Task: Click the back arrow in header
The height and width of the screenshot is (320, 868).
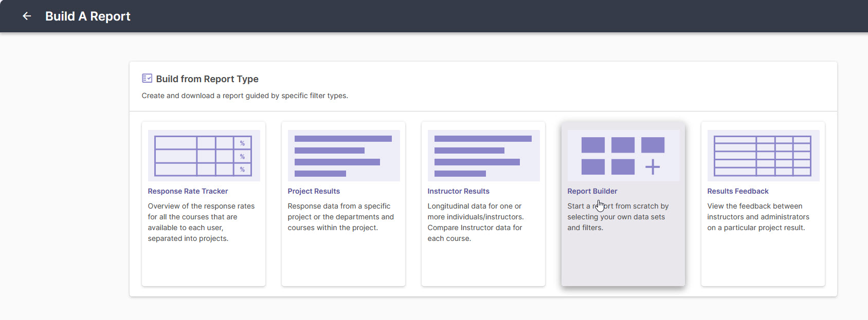Action: [27, 16]
